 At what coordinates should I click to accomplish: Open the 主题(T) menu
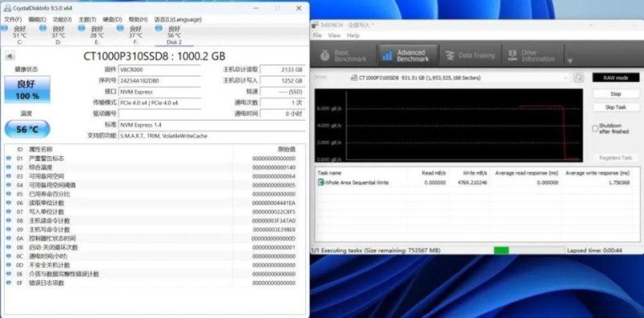[87, 19]
